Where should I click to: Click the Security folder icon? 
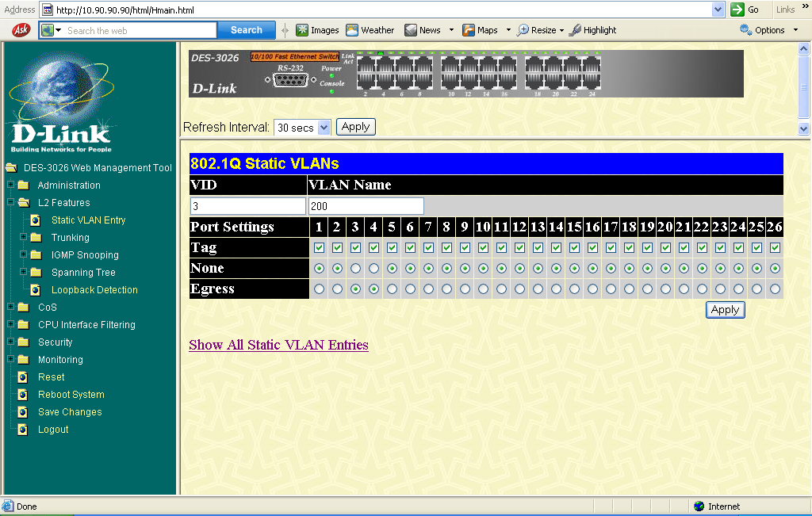point(23,342)
